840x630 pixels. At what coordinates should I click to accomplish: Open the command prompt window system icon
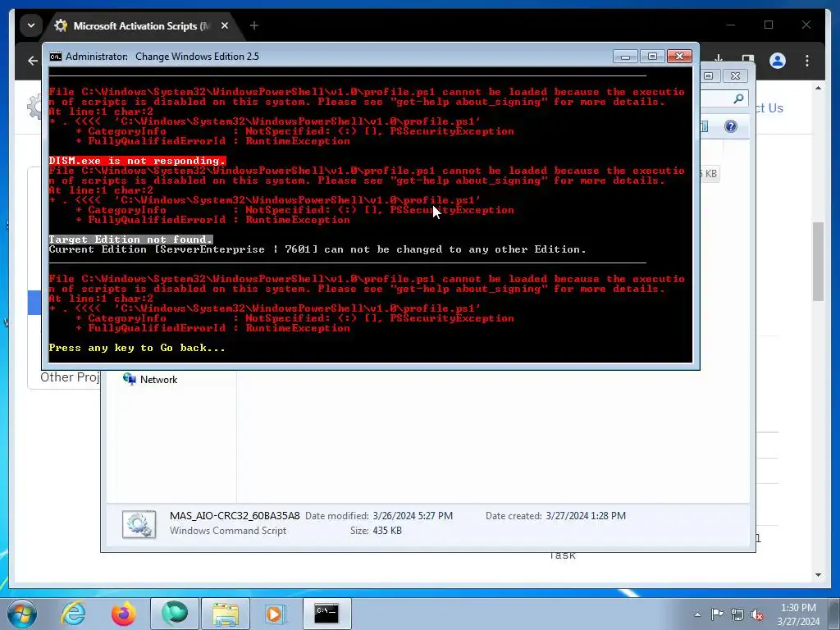tap(56, 57)
